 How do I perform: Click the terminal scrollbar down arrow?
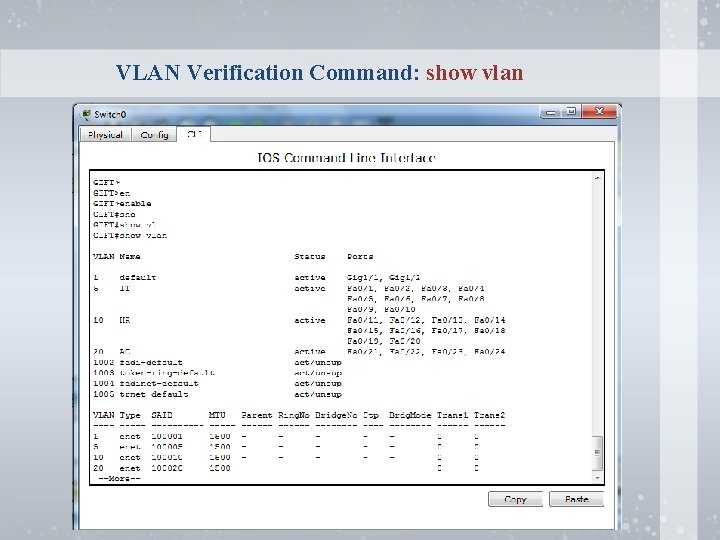coord(597,478)
